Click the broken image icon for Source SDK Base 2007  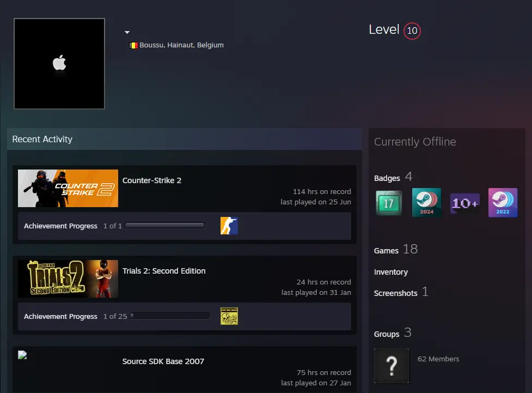coord(22,355)
